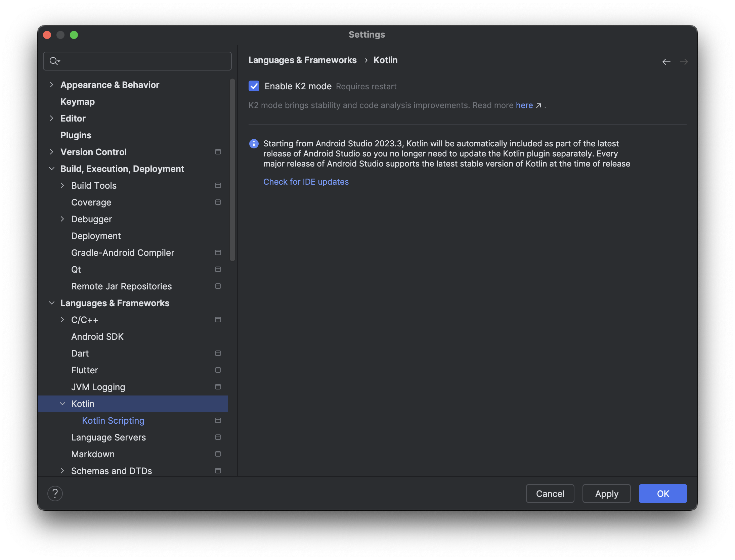This screenshot has height=560, width=735.
Task: Expand the Appearance & Behavior section
Action: pos(51,85)
